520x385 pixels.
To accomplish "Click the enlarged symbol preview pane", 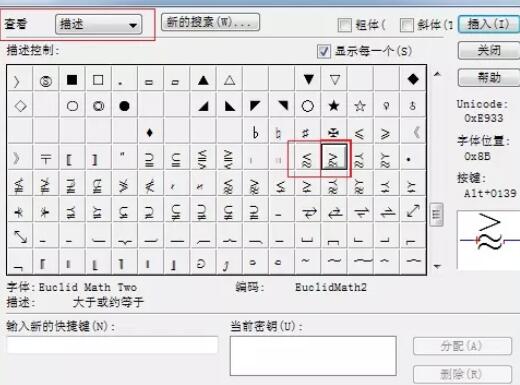I will coord(489,240).
